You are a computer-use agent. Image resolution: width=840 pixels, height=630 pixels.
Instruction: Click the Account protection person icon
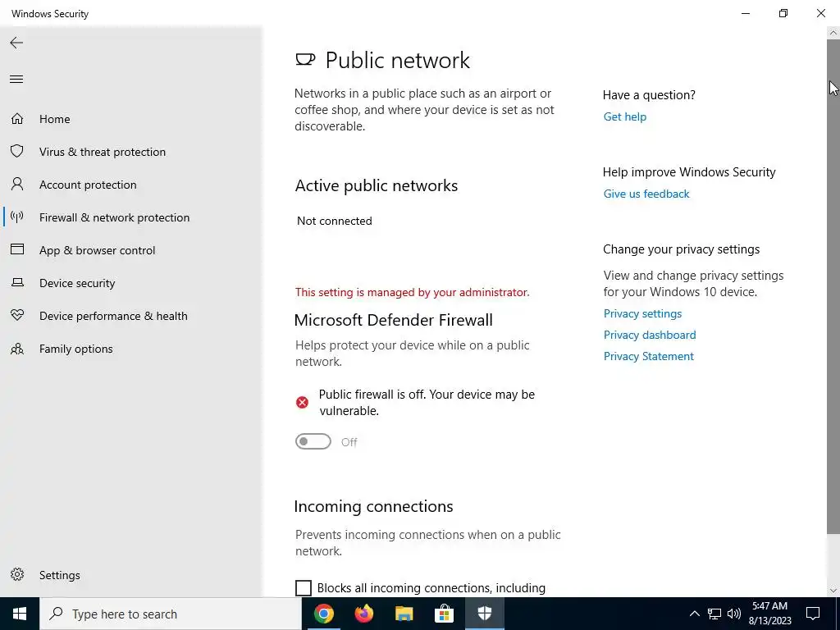click(x=17, y=185)
